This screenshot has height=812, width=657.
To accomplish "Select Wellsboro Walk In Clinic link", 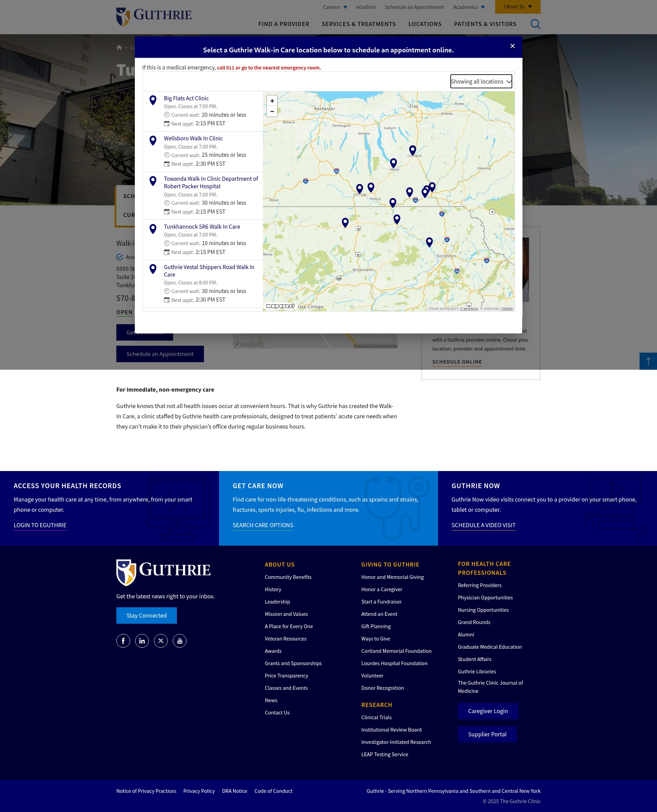I will pyautogui.click(x=193, y=138).
